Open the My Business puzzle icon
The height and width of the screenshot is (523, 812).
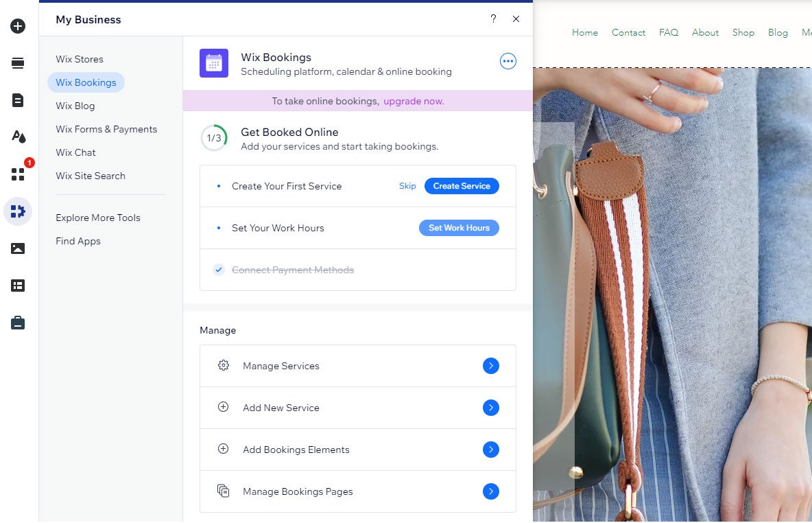[18, 211]
